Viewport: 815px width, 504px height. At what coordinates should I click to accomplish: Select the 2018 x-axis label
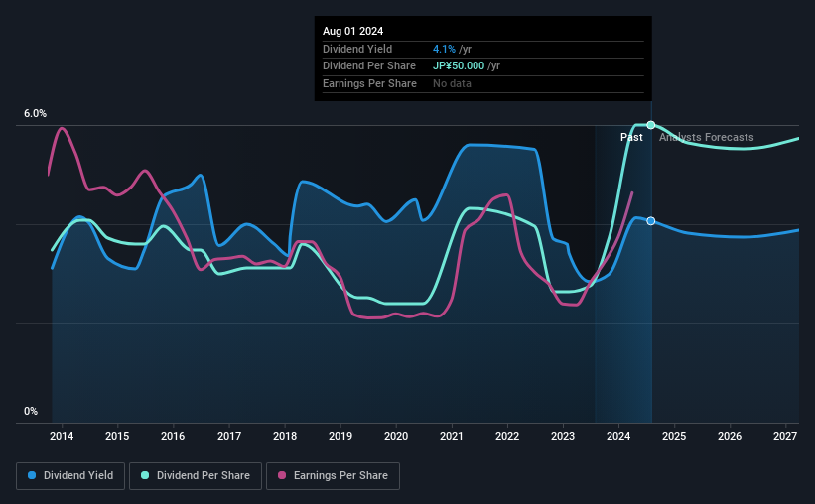pos(285,436)
